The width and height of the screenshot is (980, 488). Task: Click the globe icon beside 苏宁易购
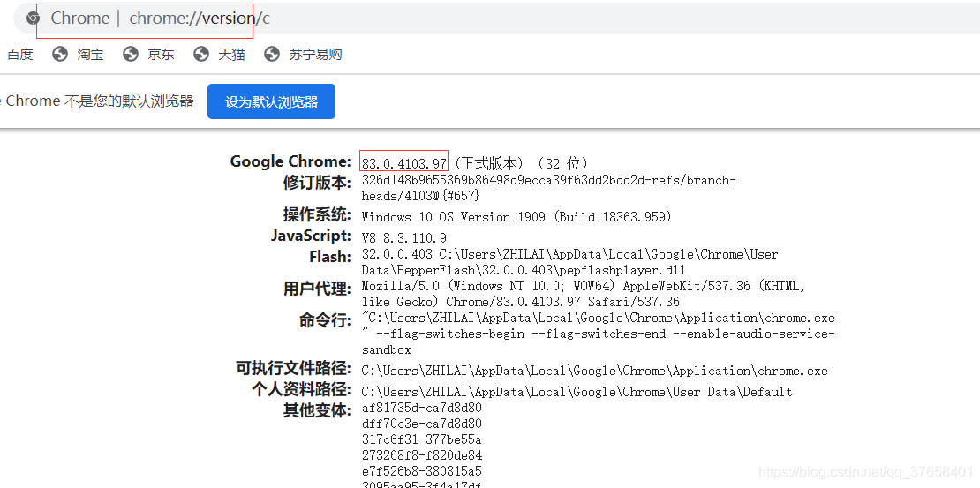(272, 55)
